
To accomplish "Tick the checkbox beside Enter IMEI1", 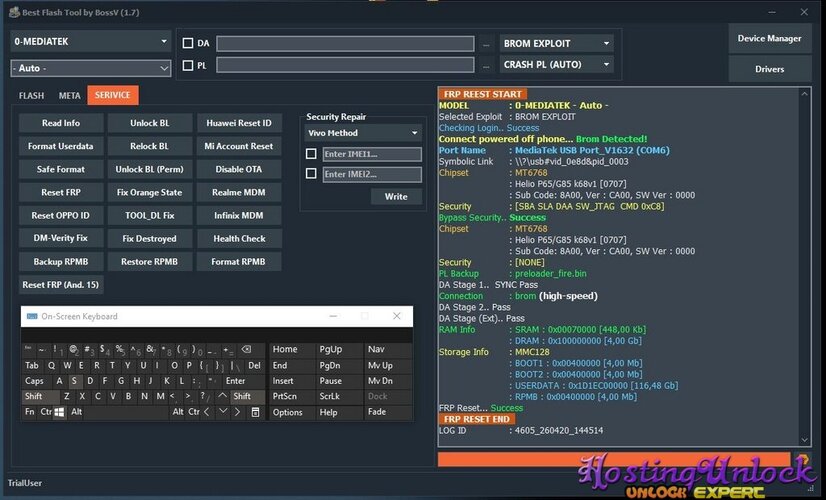I will 311,153.
